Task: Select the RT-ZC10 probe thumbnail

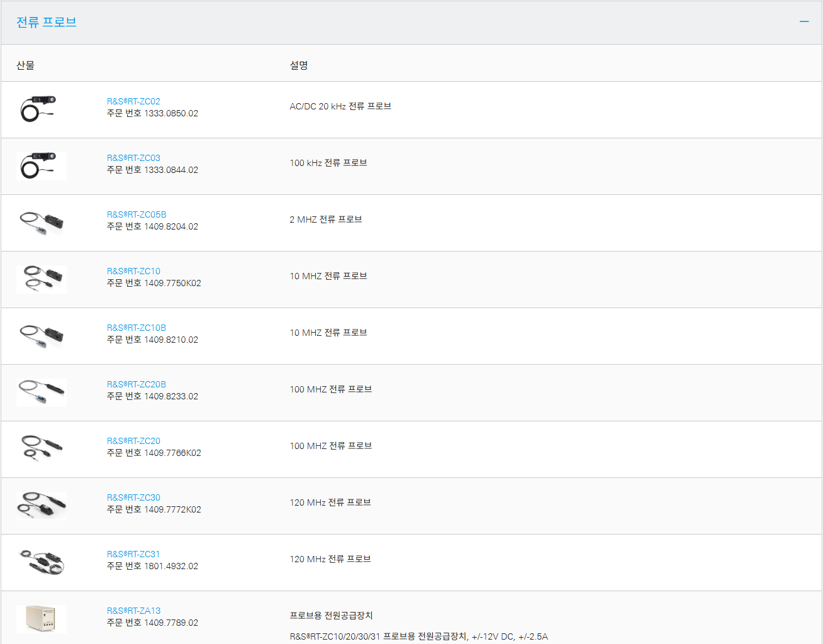Action: coord(41,279)
